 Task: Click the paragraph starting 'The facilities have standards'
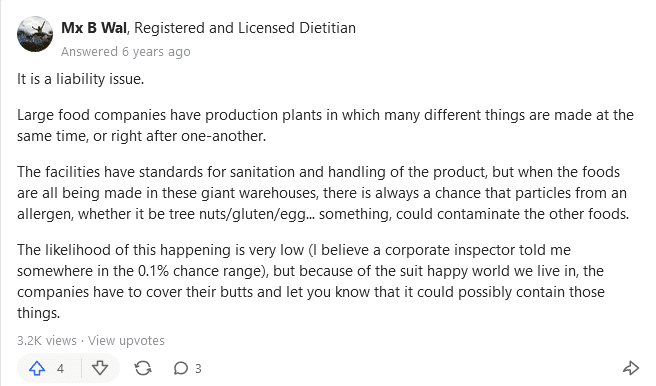[x=323, y=193]
